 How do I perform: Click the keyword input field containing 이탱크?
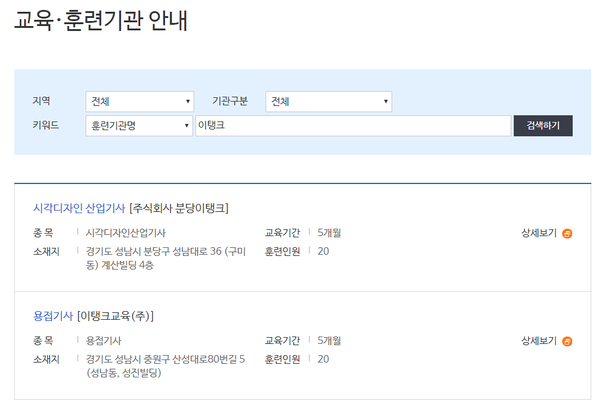pyautogui.click(x=353, y=125)
